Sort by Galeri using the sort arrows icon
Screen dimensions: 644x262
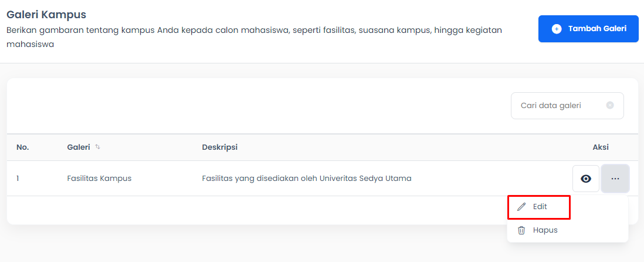pos(97,147)
